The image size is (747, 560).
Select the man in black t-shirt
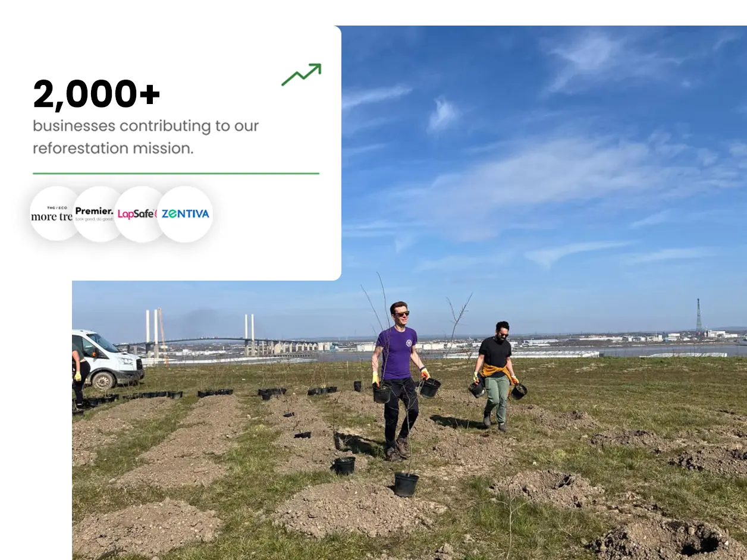point(496,375)
